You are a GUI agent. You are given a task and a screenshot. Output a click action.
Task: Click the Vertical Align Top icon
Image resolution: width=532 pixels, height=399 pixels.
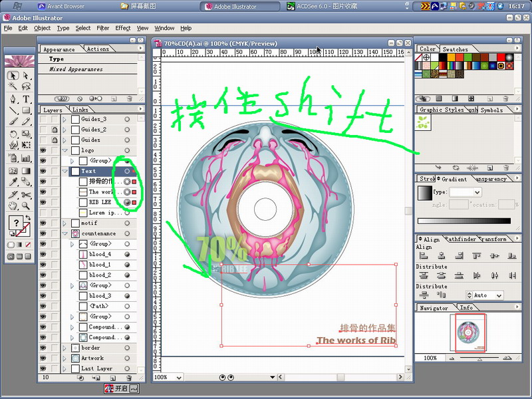[x=477, y=256]
